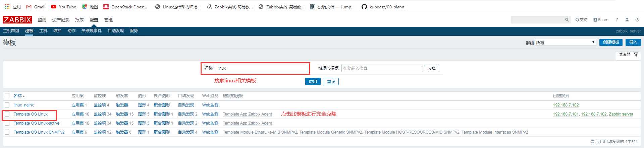Open 触发器 6 for Template OS Linux SNMPv2

(122, 132)
